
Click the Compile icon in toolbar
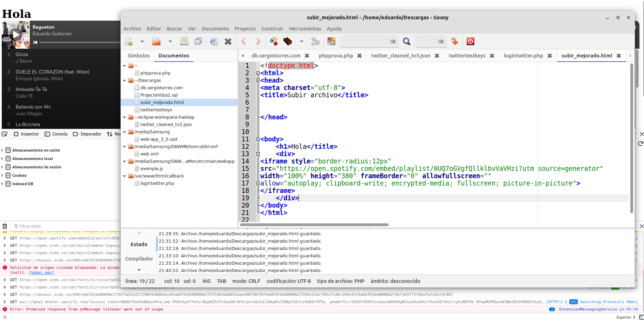[x=274, y=41]
